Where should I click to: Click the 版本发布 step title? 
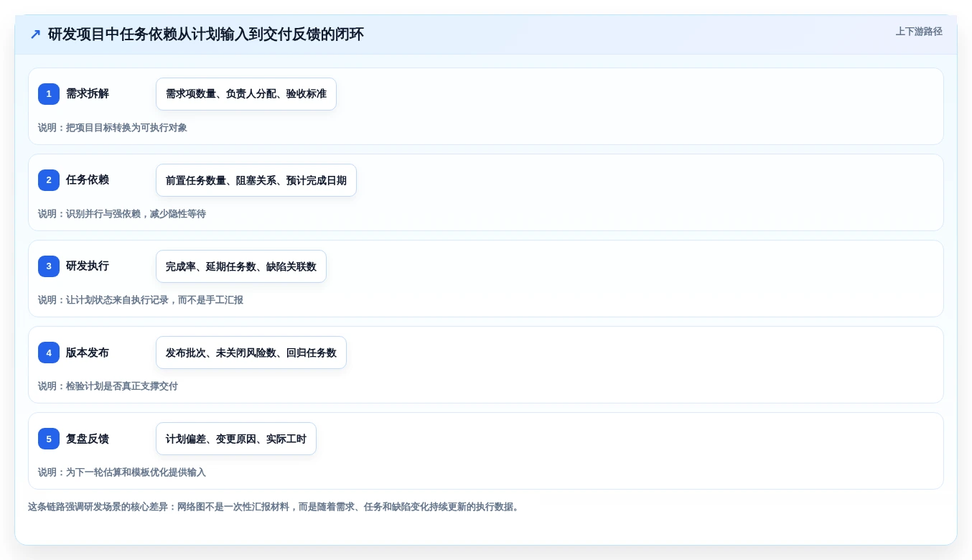pos(88,353)
